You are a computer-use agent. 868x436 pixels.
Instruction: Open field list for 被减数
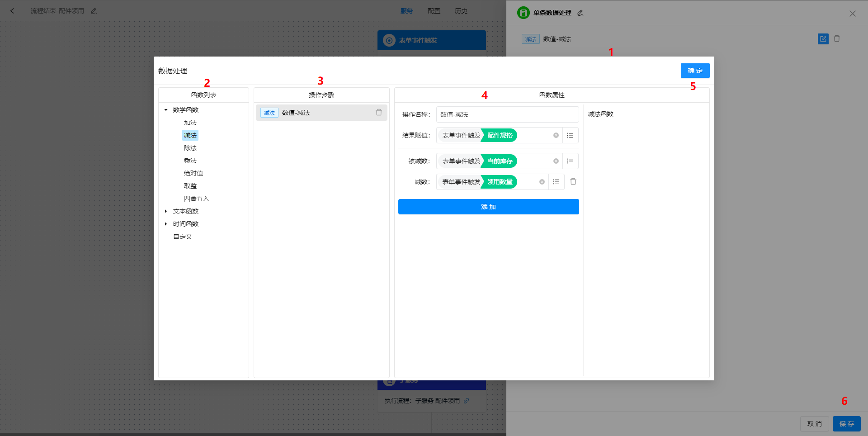tap(570, 161)
